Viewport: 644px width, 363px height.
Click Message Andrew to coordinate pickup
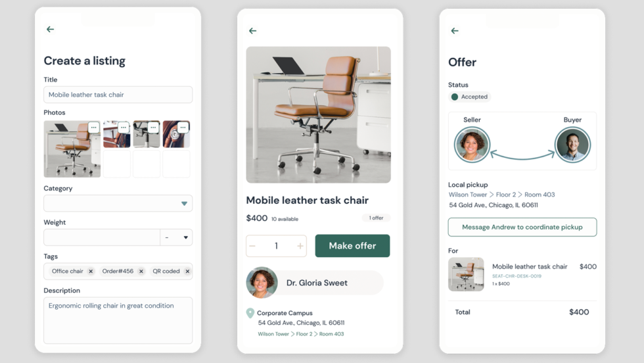[522, 227]
